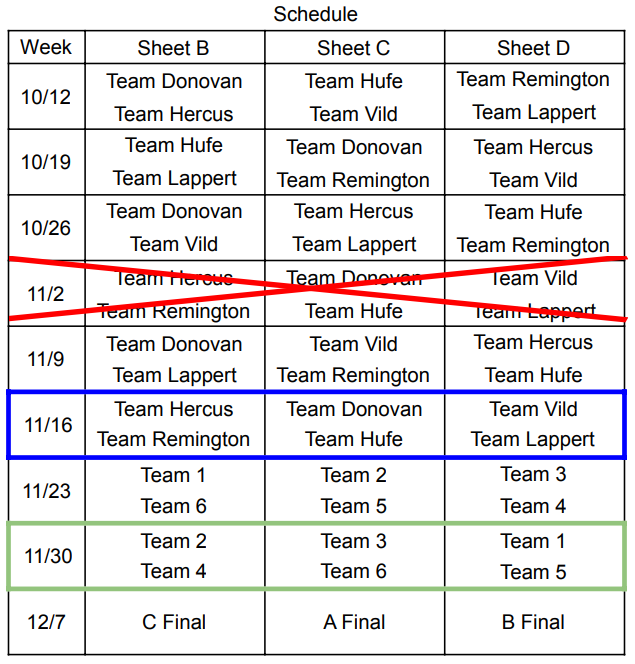The image size is (635, 664).
Task: Select the 11/23 week cell
Action: pyautogui.click(x=46, y=491)
